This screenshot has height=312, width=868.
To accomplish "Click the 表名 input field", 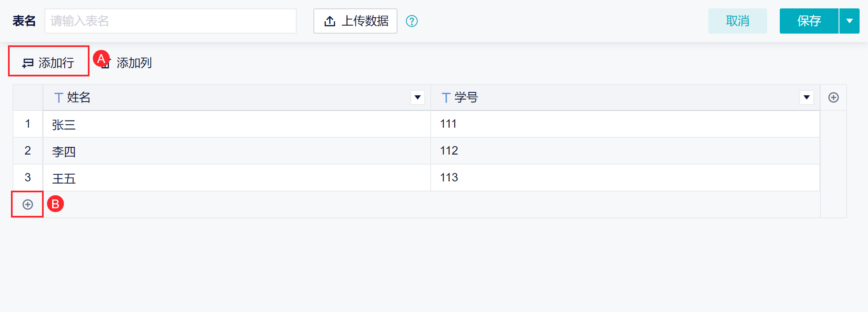I will coord(171,21).
